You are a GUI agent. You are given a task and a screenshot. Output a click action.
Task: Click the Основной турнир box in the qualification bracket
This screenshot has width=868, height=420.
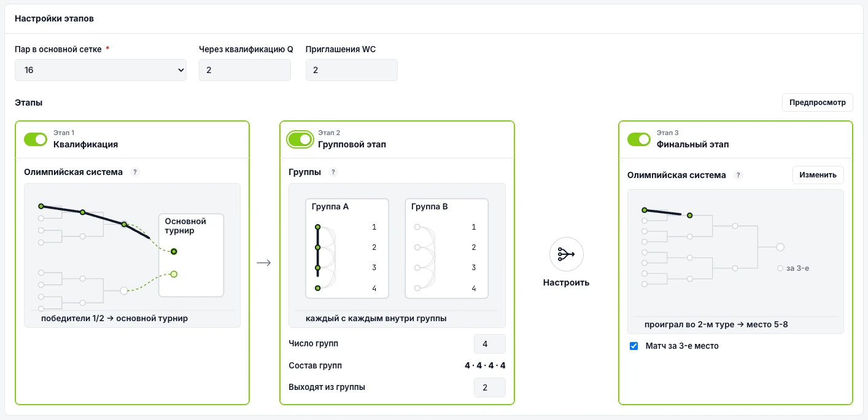(191, 255)
